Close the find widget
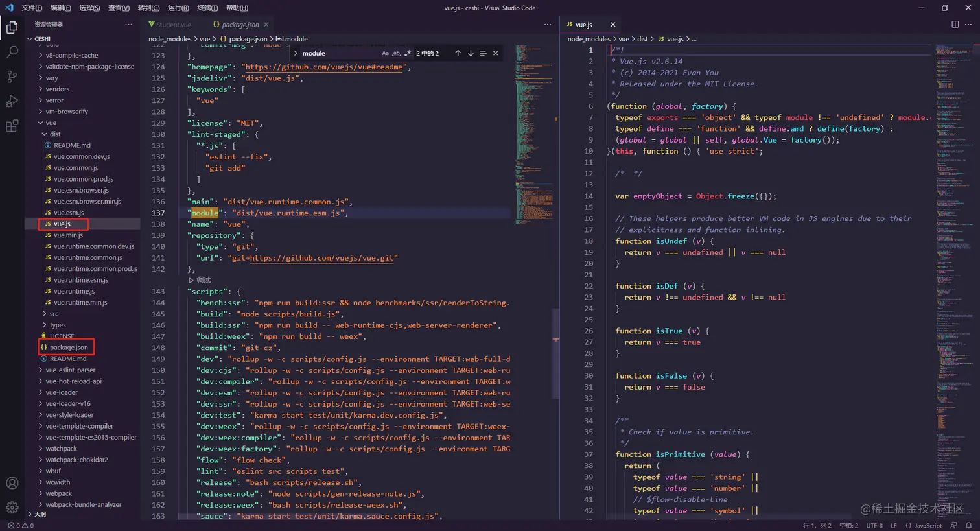 [x=496, y=53]
